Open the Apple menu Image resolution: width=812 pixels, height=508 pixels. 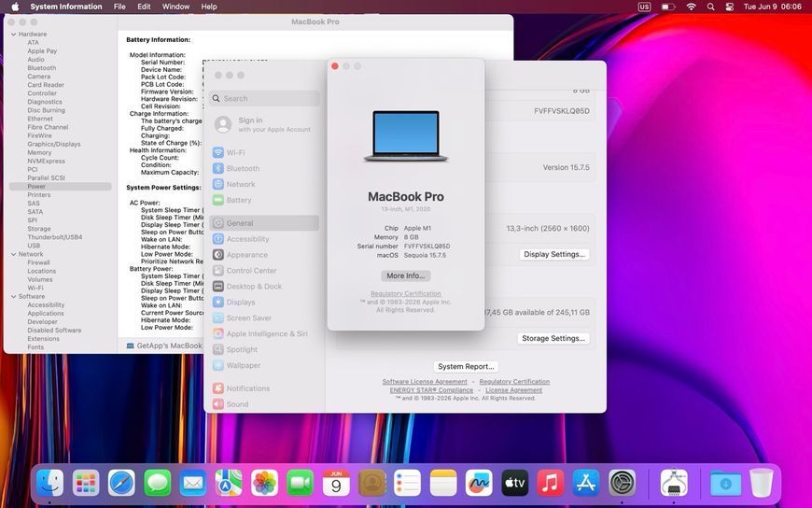point(15,7)
